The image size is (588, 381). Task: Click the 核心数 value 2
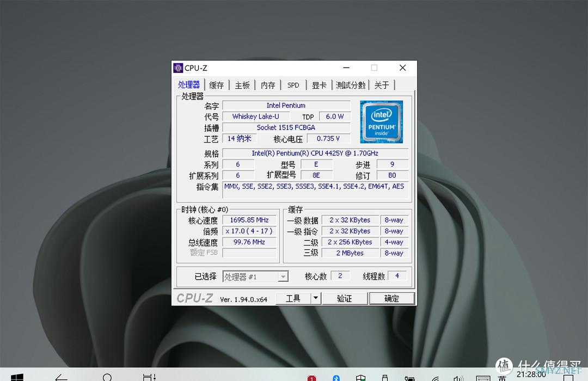pyautogui.click(x=340, y=276)
